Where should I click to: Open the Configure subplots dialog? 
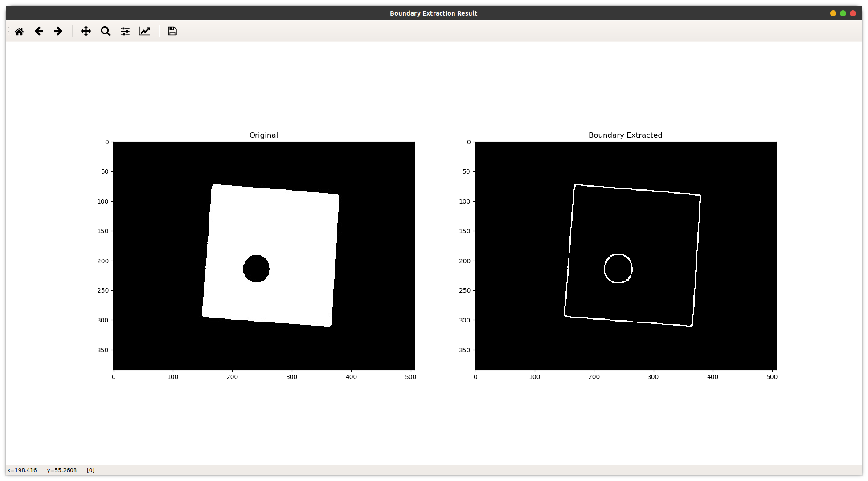tap(125, 31)
